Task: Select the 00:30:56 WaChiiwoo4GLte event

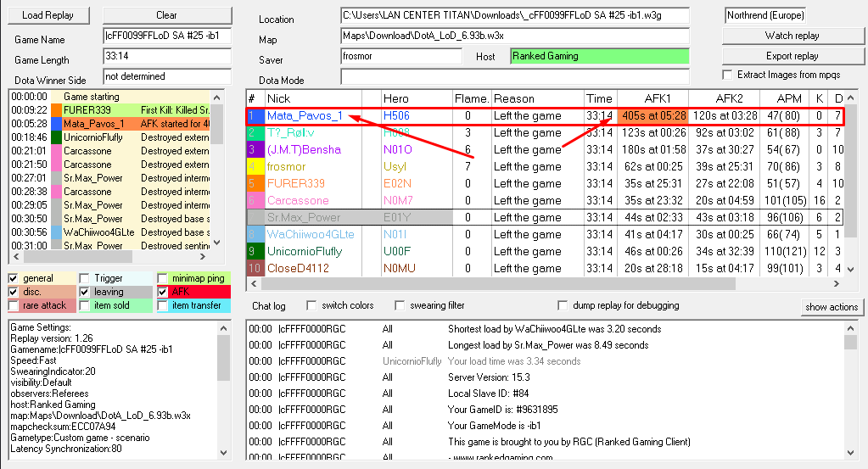Action: 110,232
